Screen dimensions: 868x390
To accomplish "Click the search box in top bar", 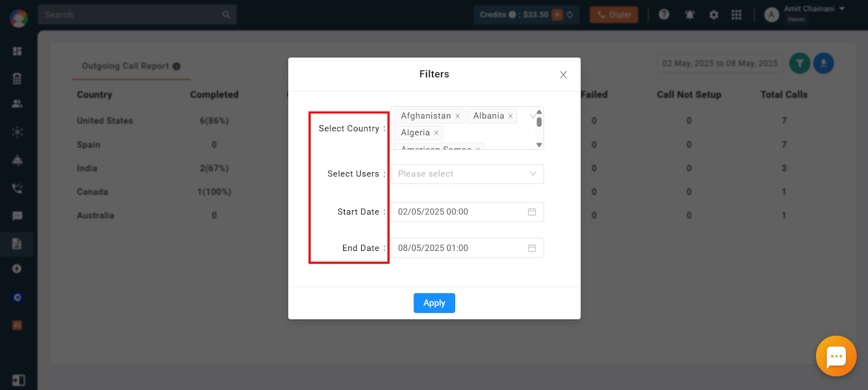I will click(137, 15).
